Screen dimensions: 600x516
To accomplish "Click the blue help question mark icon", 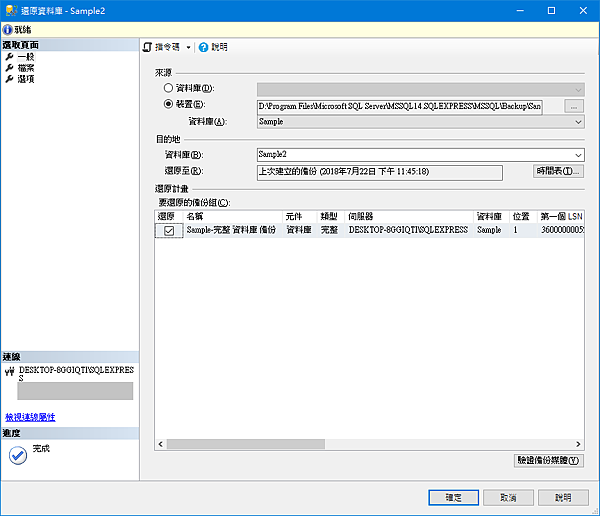I will pyautogui.click(x=204, y=47).
